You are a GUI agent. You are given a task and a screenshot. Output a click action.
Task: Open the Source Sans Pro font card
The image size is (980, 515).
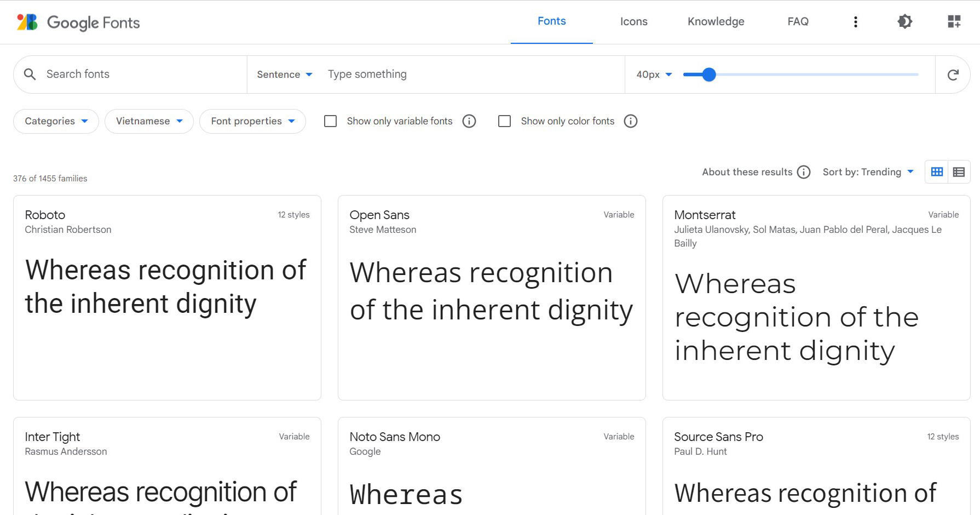816,466
